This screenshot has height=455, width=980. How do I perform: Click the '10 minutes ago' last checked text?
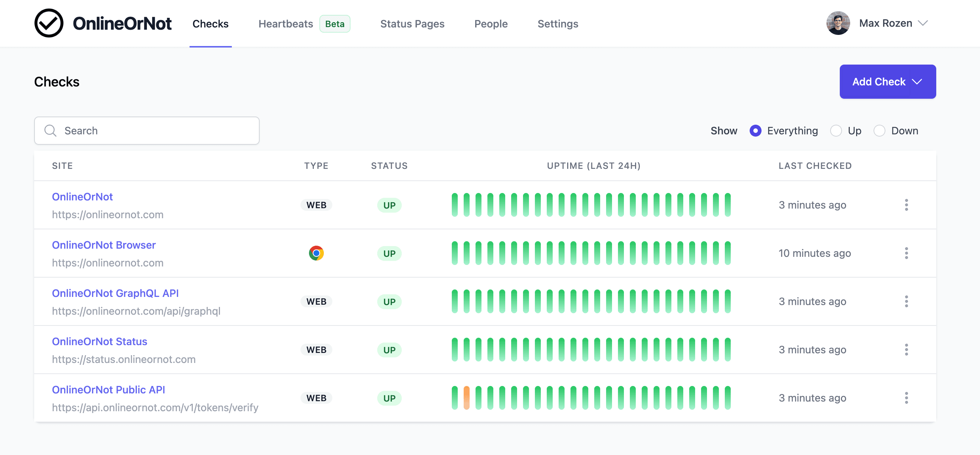coord(815,253)
